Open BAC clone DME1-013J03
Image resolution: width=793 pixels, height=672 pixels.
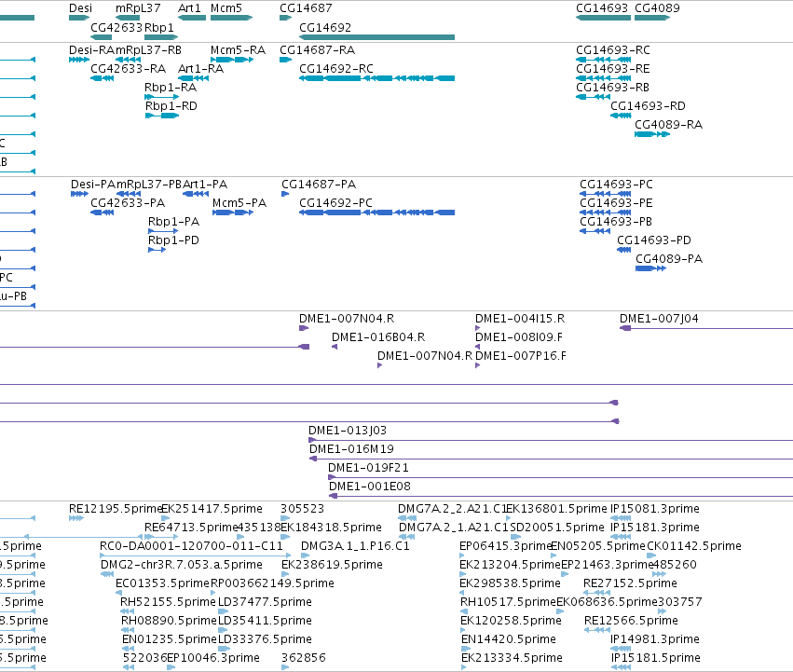tap(551, 440)
